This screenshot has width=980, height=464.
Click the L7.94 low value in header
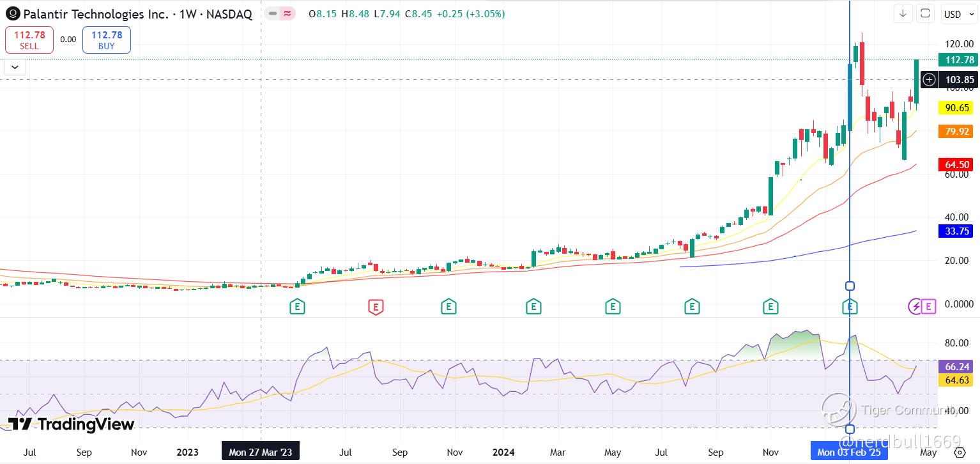click(388, 13)
